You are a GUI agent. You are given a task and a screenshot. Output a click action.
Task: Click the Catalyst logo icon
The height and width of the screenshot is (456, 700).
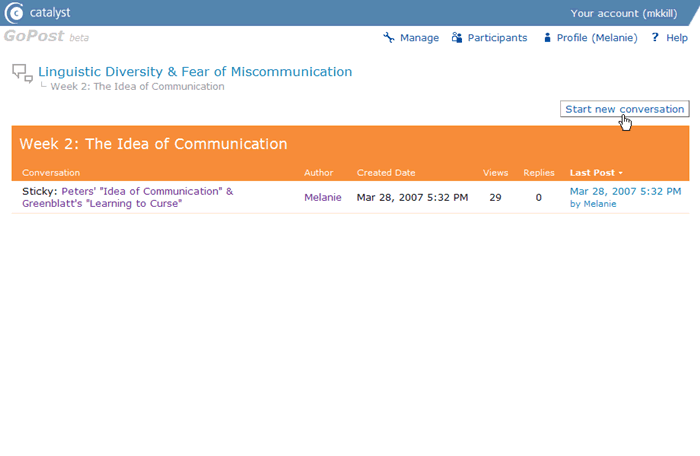14,13
